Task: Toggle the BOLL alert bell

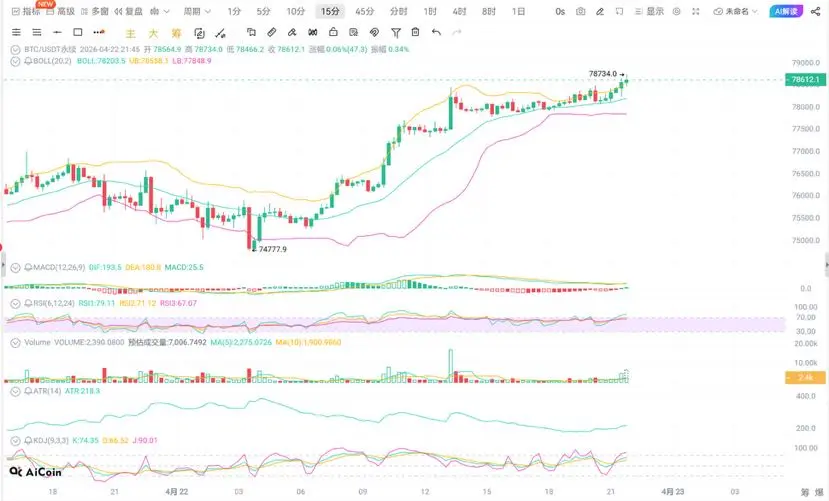Action: click(28, 61)
